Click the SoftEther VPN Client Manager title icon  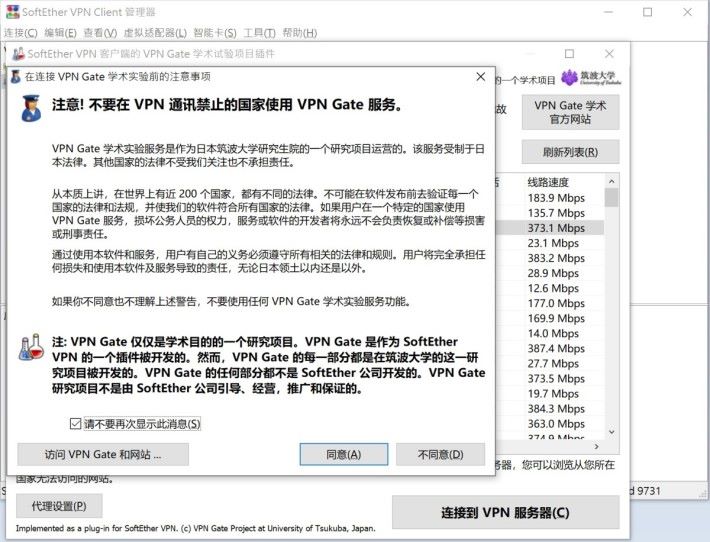click(12, 12)
